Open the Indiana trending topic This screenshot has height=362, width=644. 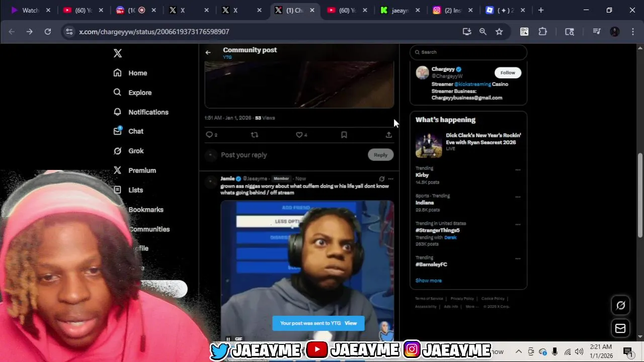(425, 203)
